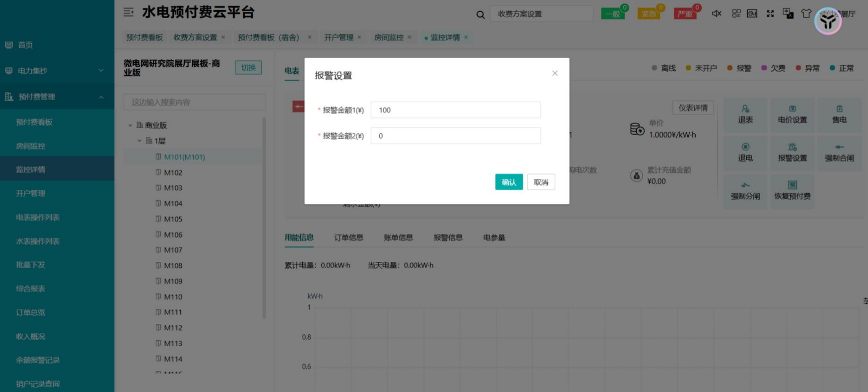This screenshot has height=392, width=868.
Task: Toggle fullscreen mode icon
Action: click(x=770, y=13)
